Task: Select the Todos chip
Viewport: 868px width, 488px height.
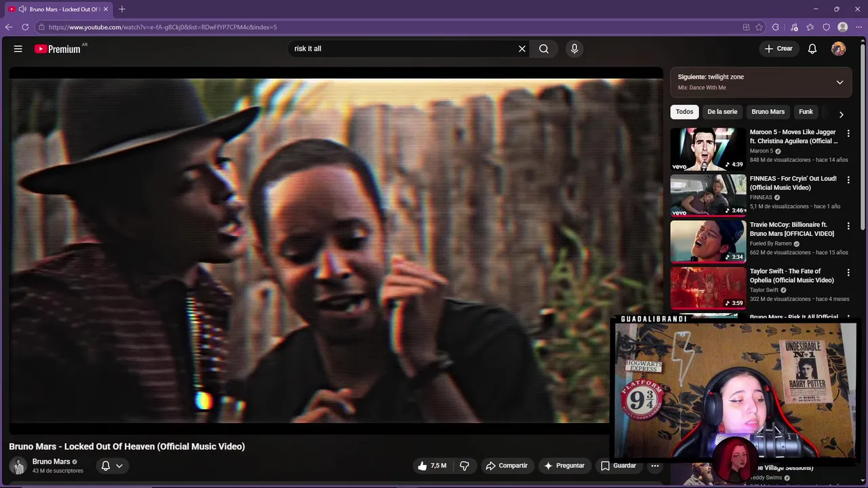Action: (684, 112)
